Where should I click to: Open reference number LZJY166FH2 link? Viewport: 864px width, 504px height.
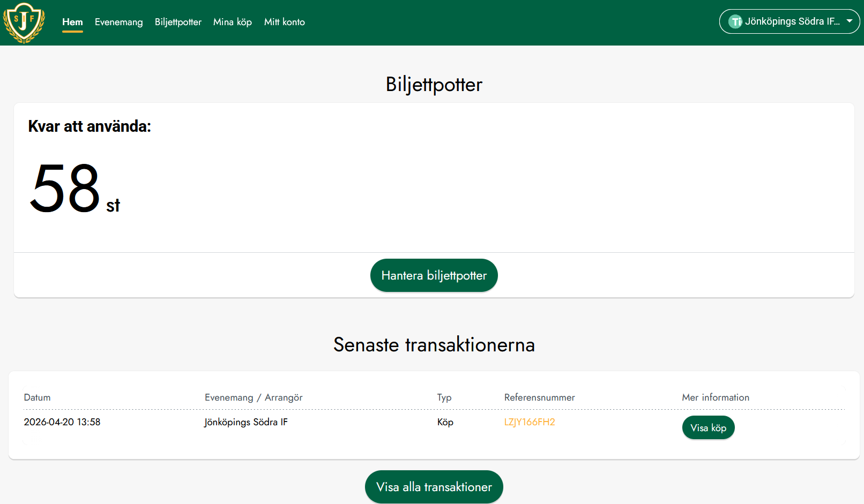click(529, 422)
